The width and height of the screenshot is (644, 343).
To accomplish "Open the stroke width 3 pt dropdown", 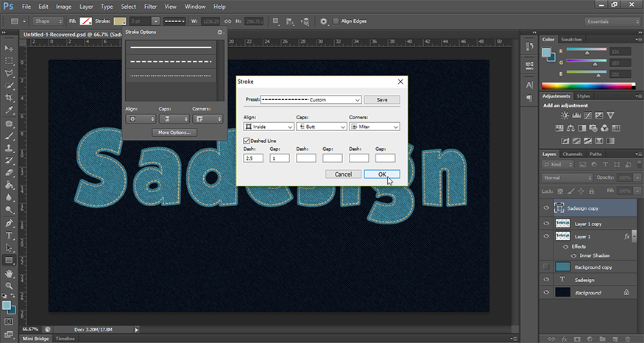I will (x=155, y=21).
